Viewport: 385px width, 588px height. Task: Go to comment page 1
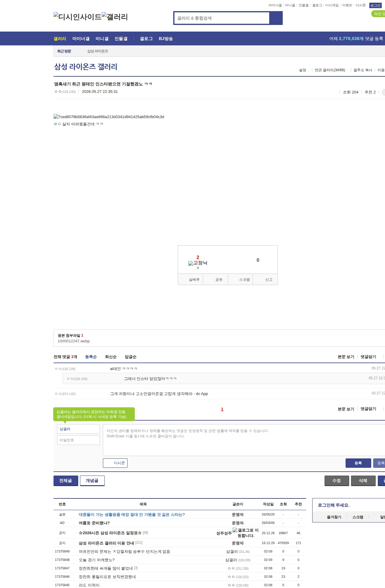click(x=222, y=409)
